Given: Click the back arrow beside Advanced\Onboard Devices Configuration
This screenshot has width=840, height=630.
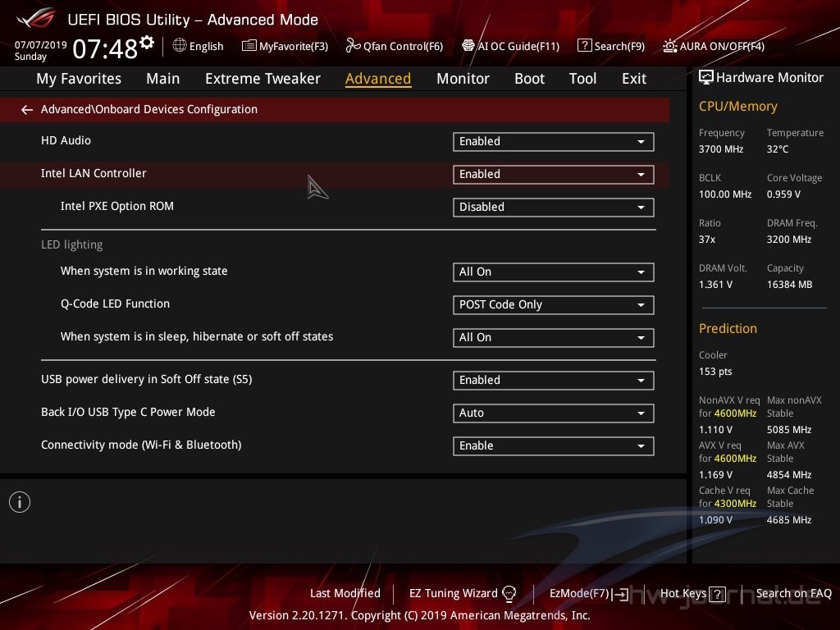Looking at the screenshot, I should (x=27, y=110).
